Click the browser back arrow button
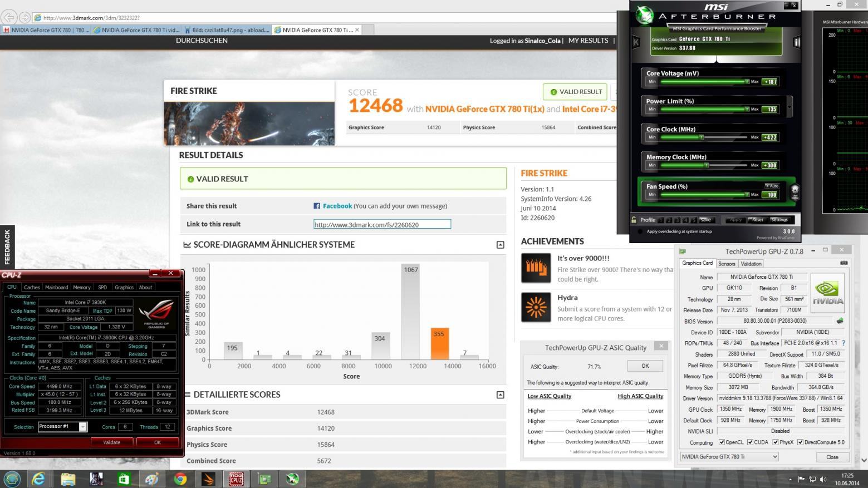The height and width of the screenshot is (488, 868). point(9,18)
